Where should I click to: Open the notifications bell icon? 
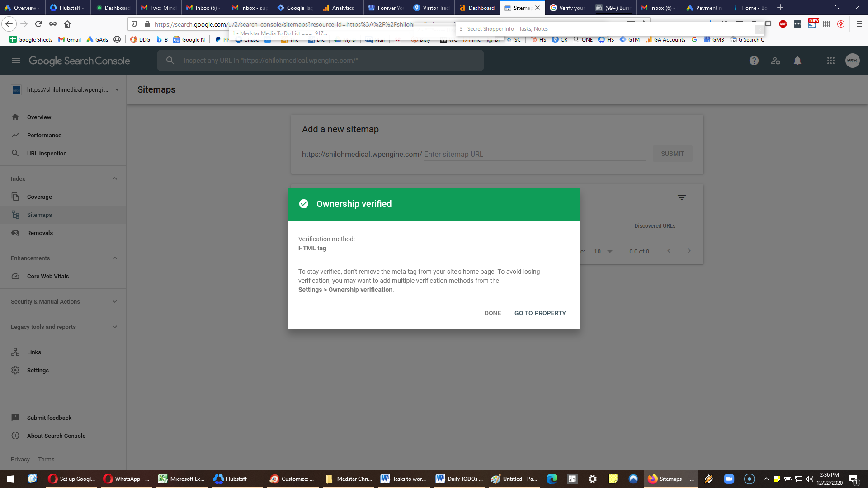coord(797,61)
